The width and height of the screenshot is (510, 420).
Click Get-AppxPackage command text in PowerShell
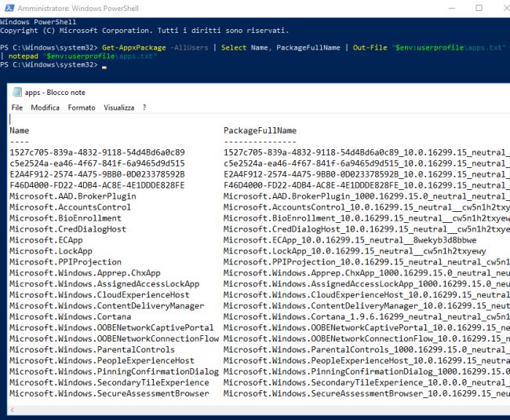(134, 48)
